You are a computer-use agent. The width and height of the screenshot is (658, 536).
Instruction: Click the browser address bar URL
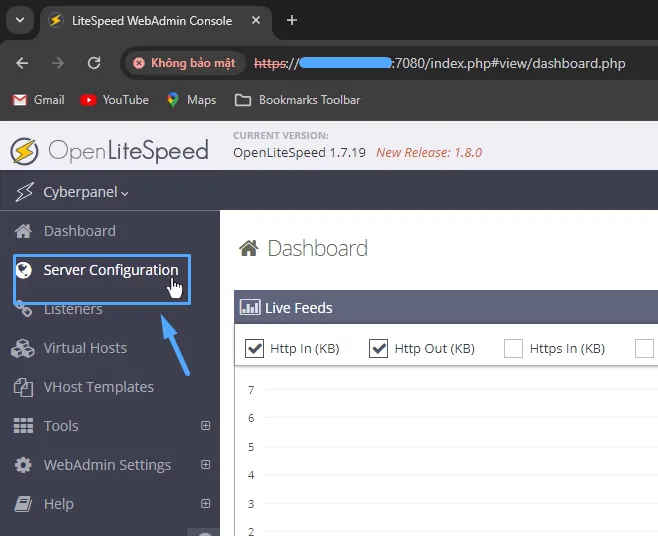440,63
